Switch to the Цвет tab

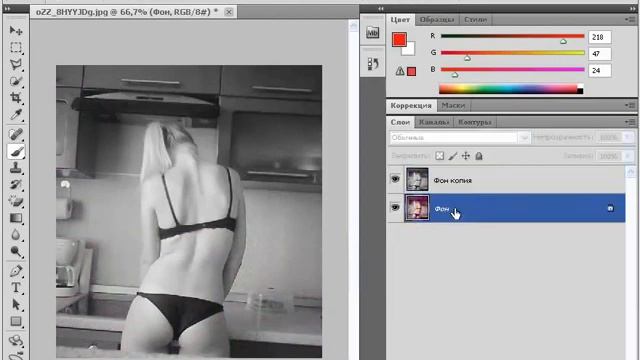coord(400,20)
